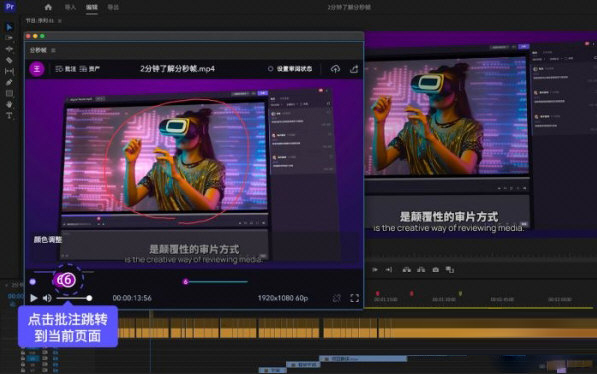Click the 2分钟了解分秒帧.mp4 file title

177,69
